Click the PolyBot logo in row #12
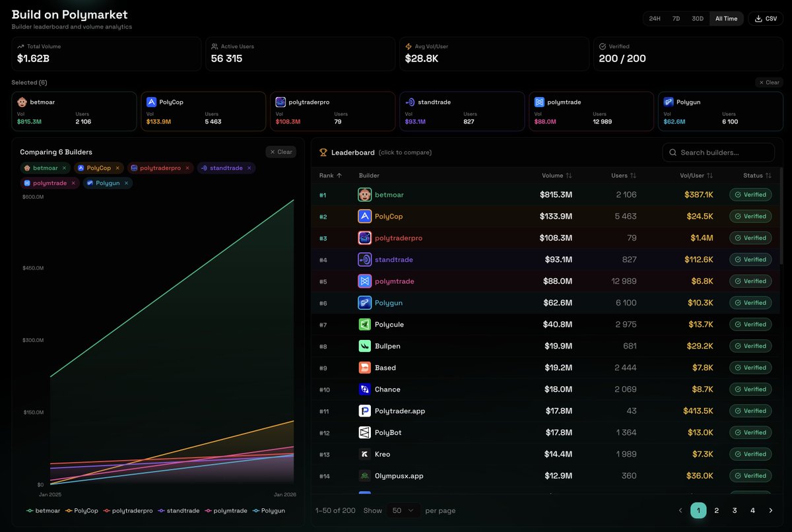The height and width of the screenshot is (532, 792). click(364, 432)
